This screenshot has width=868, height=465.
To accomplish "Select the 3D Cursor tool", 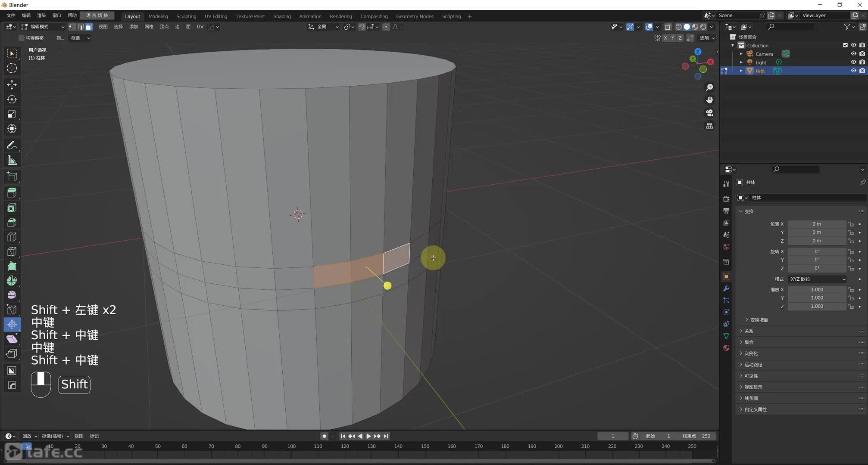I will pos(12,68).
